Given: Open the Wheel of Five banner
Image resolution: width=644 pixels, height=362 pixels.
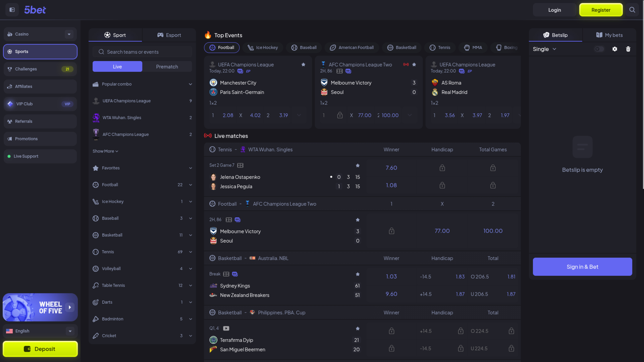Looking at the screenshot, I should click(40, 307).
